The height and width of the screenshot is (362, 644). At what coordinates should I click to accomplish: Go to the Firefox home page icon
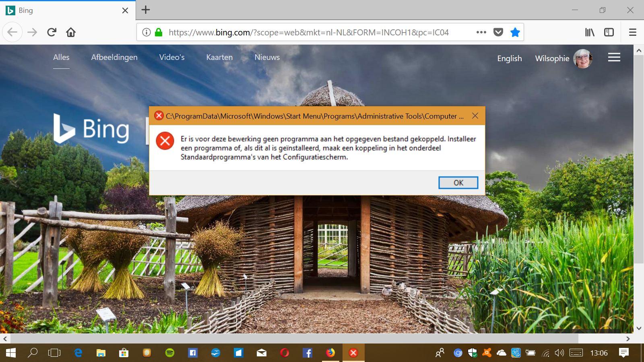point(71,32)
